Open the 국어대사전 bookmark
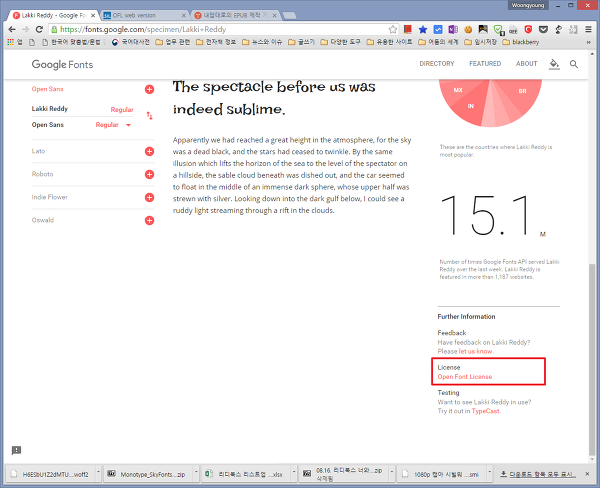Screen dimensions: 600x488 coord(130,42)
